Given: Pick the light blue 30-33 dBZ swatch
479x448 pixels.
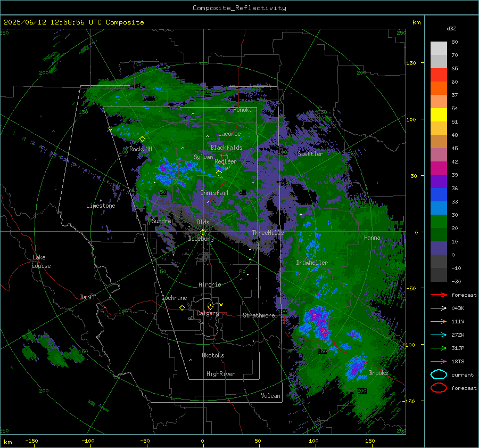Looking at the screenshot, I should (439, 208).
